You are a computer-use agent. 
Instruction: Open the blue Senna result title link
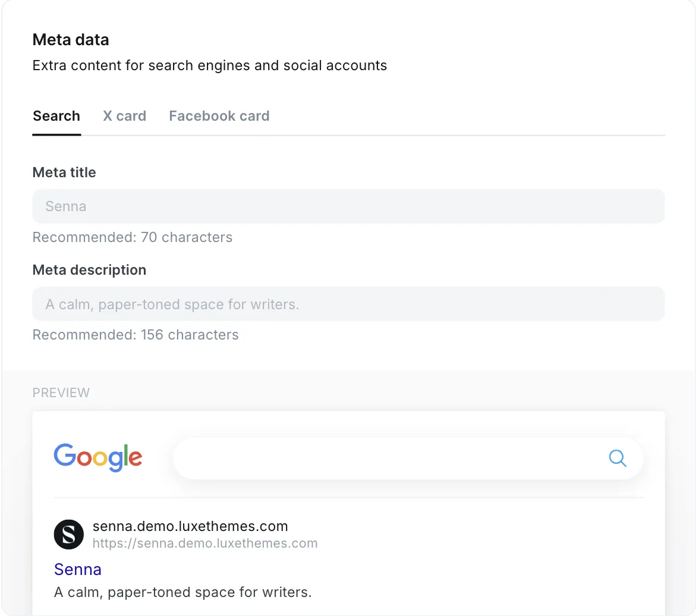coord(78,570)
